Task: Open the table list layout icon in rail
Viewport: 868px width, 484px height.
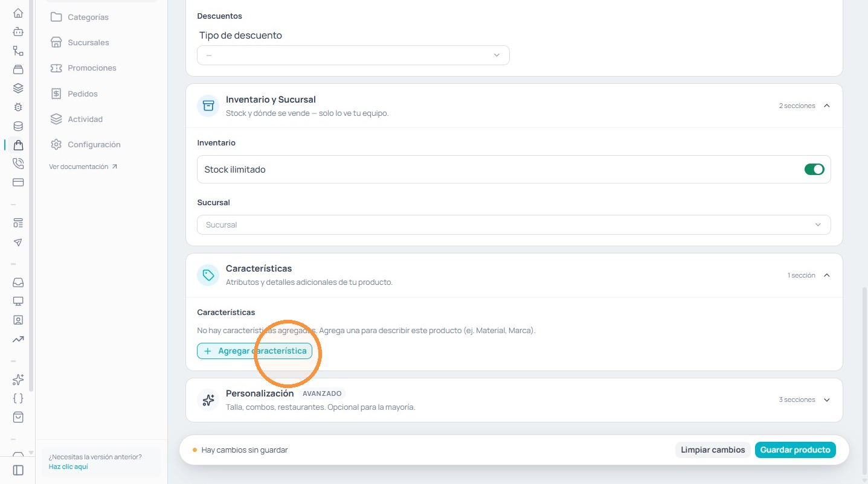Action: (x=18, y=223)
